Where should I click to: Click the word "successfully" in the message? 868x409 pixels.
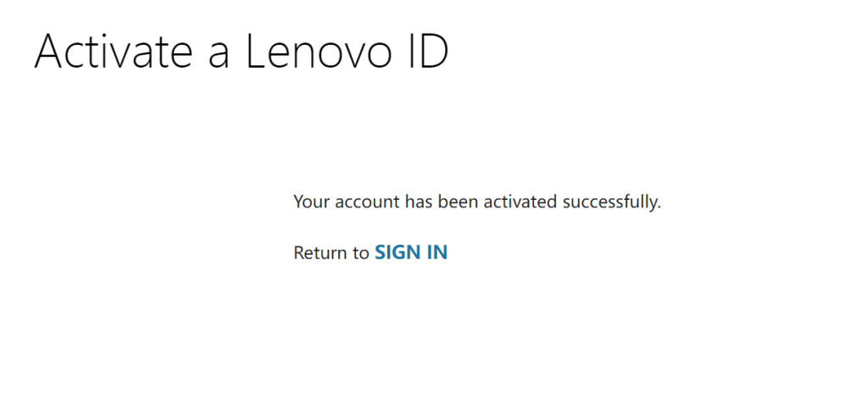pyautogui.click(x=611, y=202)
